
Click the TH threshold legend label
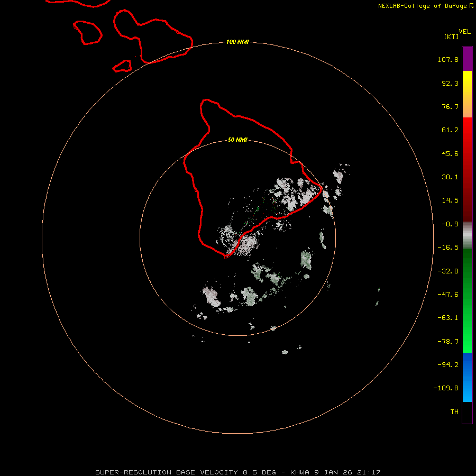pos(454,412)
